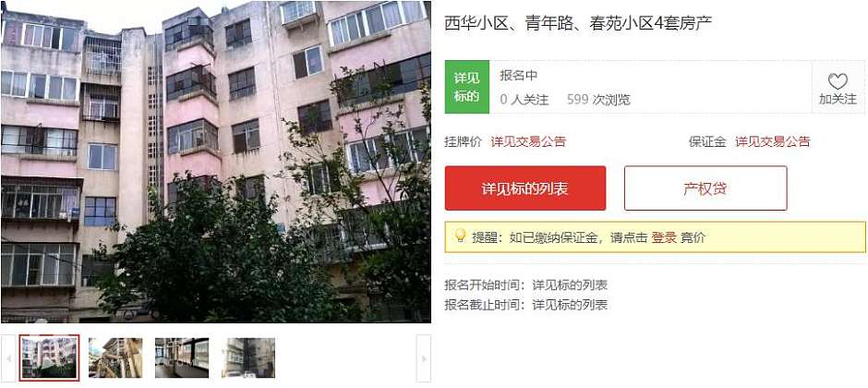Click the lightbulb reminder icon

pos(460,236)
